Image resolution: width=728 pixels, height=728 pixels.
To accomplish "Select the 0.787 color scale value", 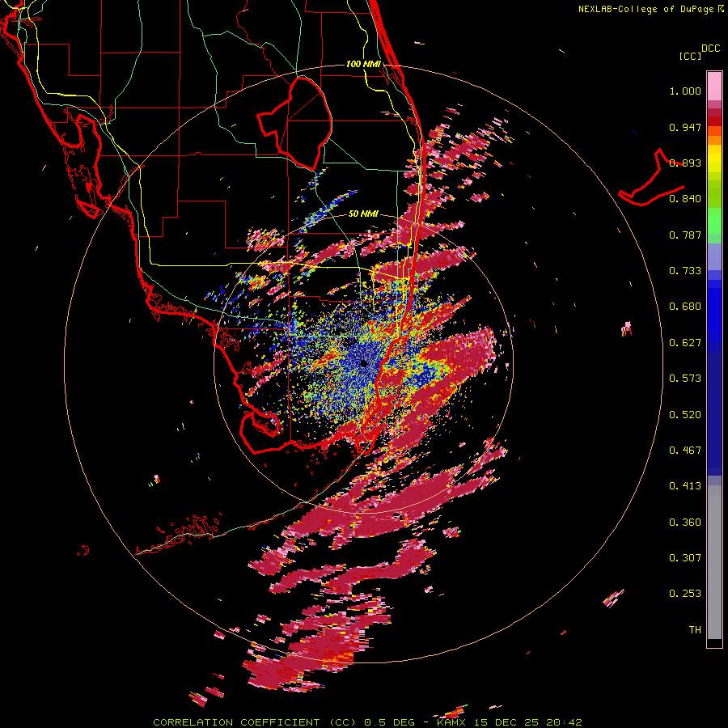I will [x=685, y=235].
